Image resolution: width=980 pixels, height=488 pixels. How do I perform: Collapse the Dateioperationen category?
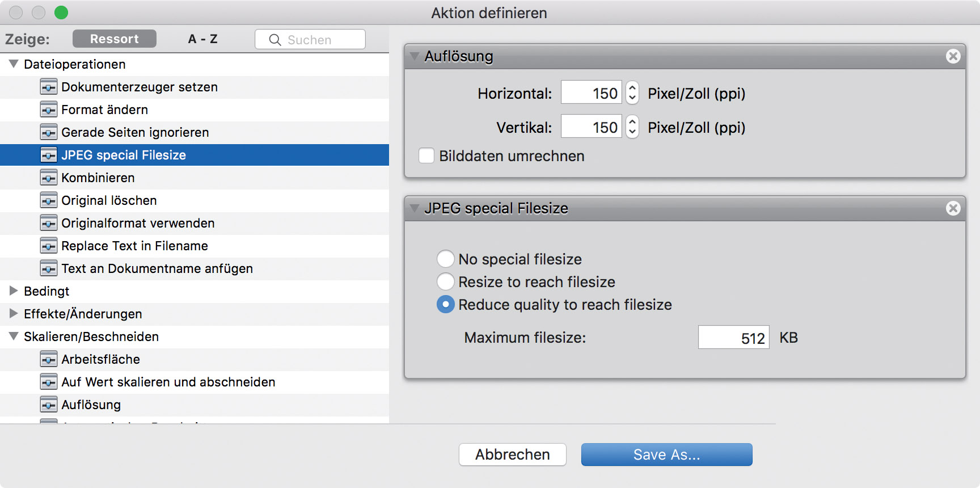(14, 64)
